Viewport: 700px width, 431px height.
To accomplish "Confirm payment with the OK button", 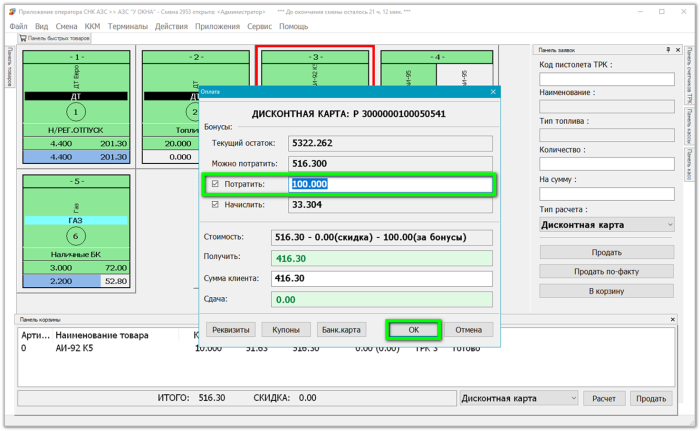I will click(413, 330).
